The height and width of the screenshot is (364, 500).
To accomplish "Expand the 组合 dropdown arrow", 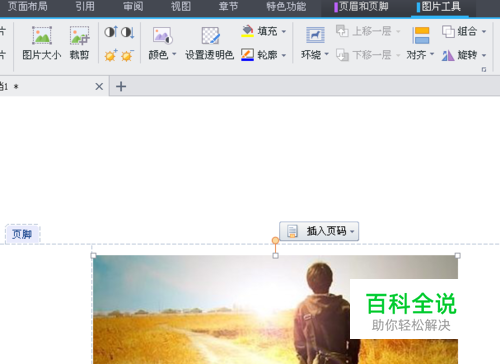I will click(484, 32).
